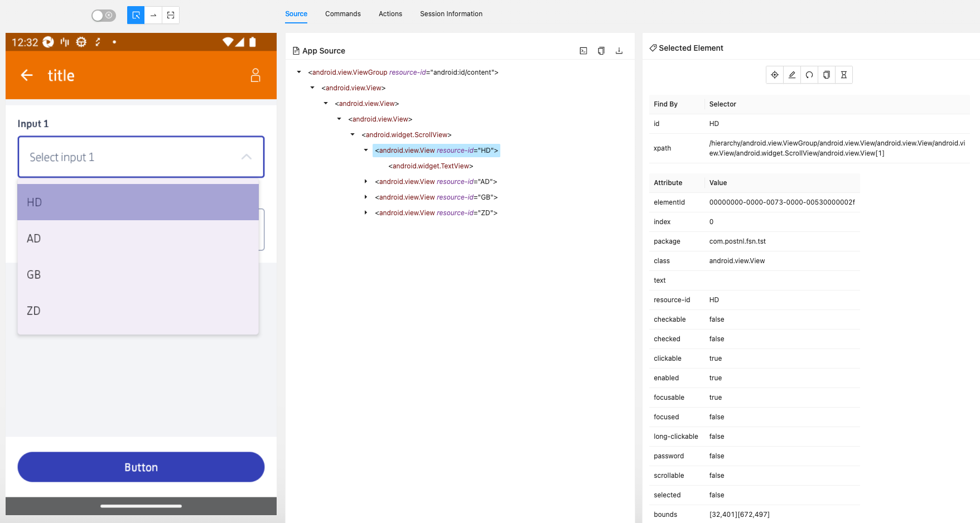Click the Send Keys pencil icon
The height and width of the screenshot is (523, 980).
click(x=792, y=75)
